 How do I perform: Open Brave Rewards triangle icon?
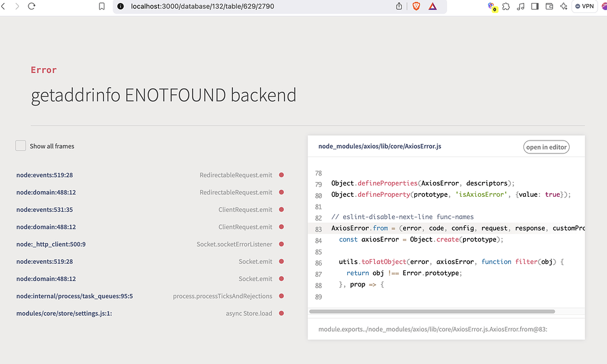point(434,7)
